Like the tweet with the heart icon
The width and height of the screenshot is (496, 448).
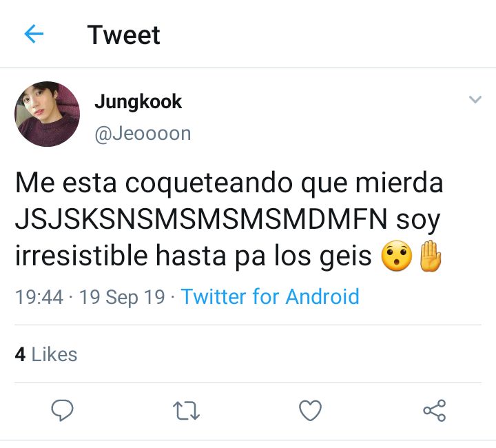310,410
